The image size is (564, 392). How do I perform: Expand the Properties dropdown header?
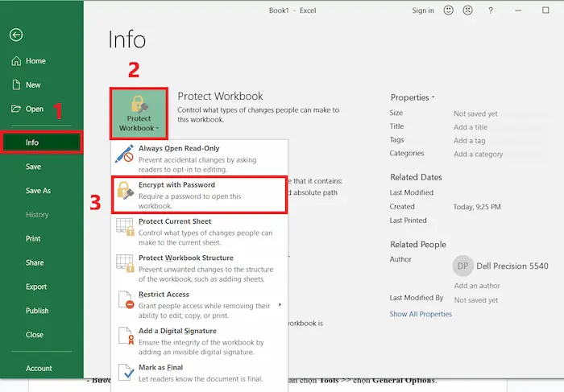coord(413,97)
